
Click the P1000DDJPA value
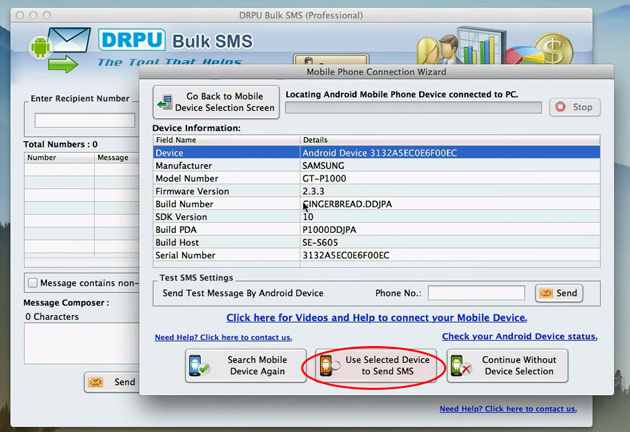tap(329, 230)
